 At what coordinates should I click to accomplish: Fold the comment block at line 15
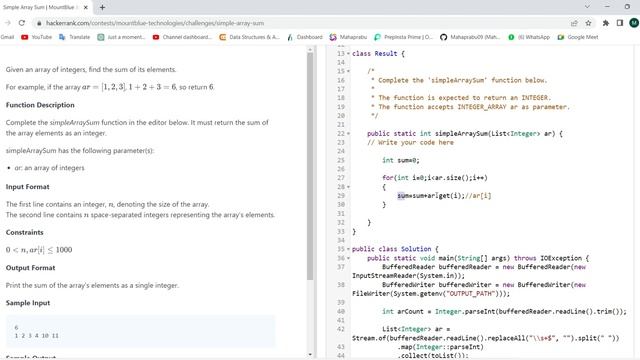tap(348, 71)
